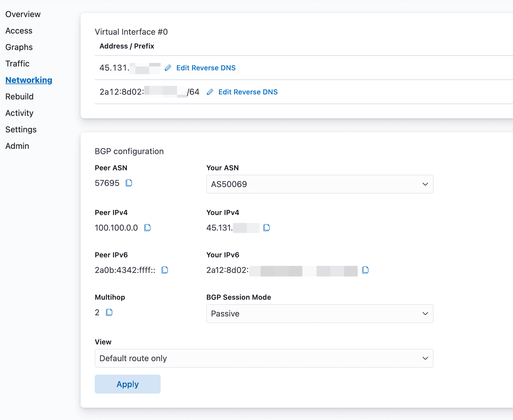Image resolution: width=513 pixels, height=420 pixels.
Task: Copy the Peer ASN value 57695
Action: pos(129,183)
